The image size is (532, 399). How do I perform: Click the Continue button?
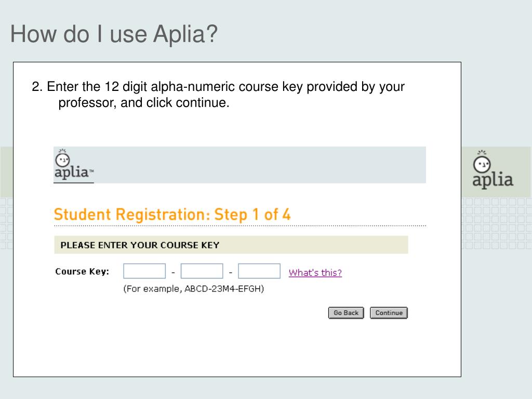point(389,313)
